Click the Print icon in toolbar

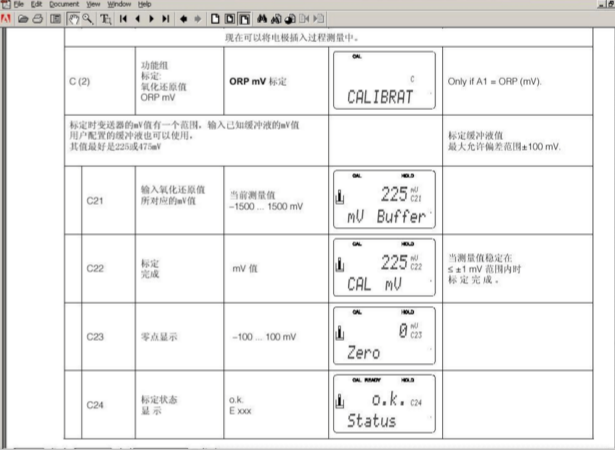(38, 18)
